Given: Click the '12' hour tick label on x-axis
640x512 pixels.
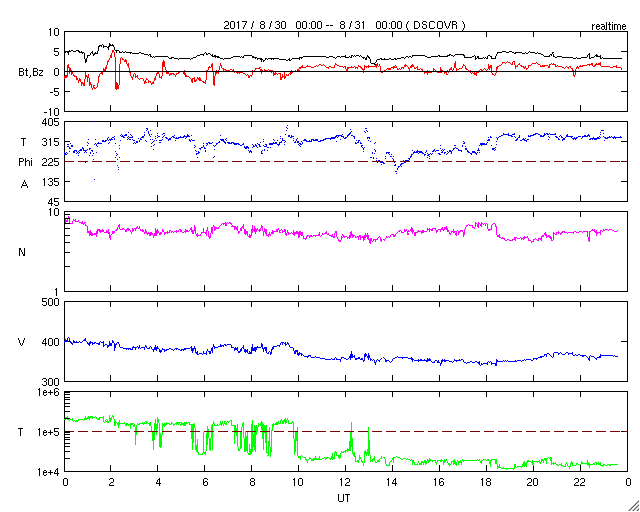Looking at the screenshot, I should click(x=345, y=482).
